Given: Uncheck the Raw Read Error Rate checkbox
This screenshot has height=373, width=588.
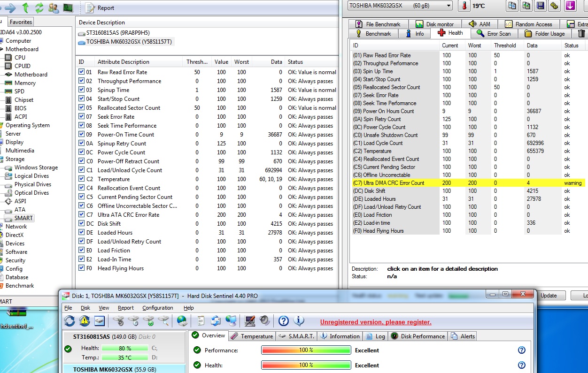Looking at the screenshot, I should (x=82, y=72).
